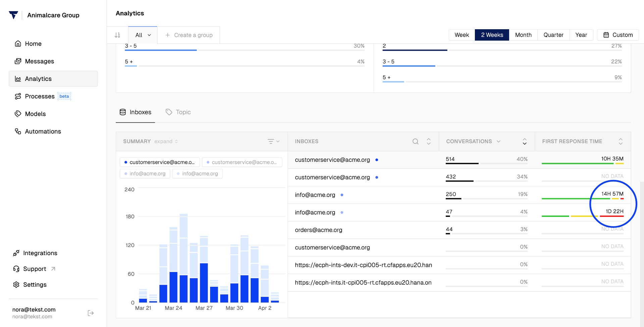
Task: Select the customerservice@acme.org row with 514 conversations
Action: [x=459, y=160]
